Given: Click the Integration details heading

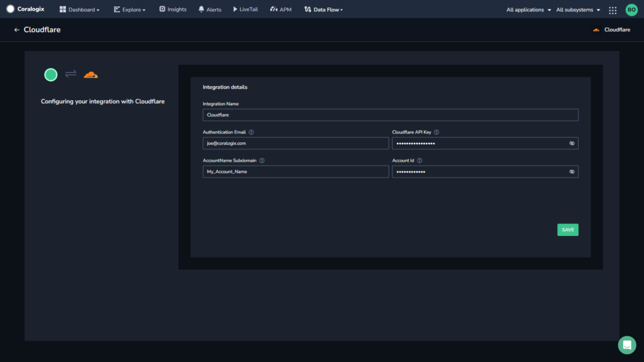Looking at the screenshot, I should (x=225, y=88).
